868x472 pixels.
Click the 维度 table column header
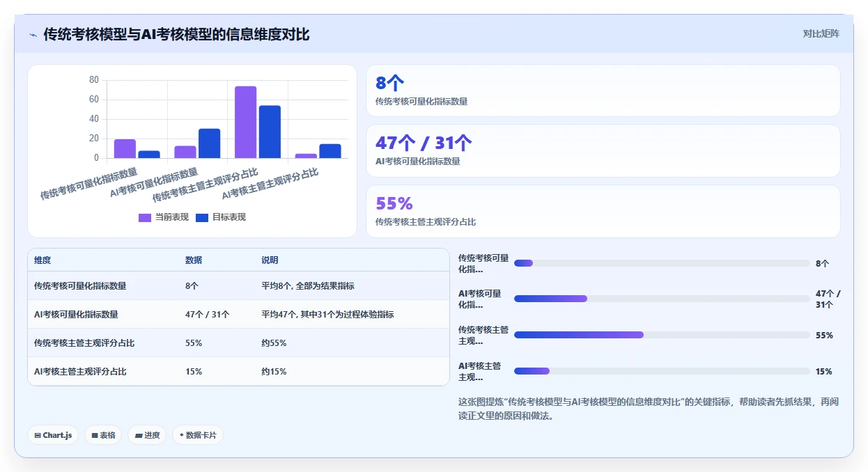(42, 260)
